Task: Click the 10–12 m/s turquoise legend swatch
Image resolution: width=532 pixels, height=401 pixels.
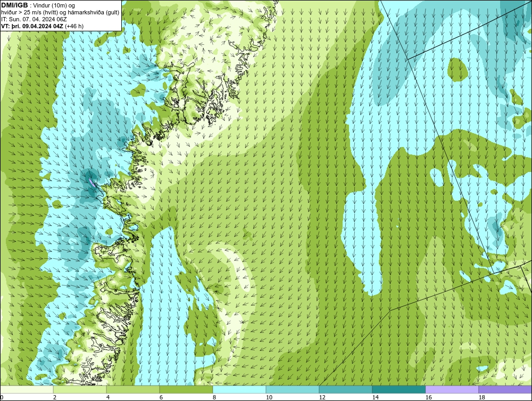Action: point(293,389)
